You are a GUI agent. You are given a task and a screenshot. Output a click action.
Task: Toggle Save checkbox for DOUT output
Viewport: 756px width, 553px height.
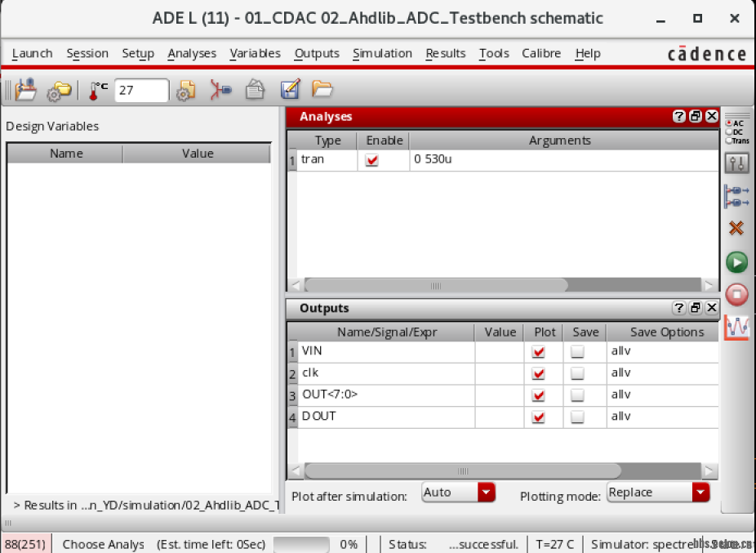[x=577, y=417]
